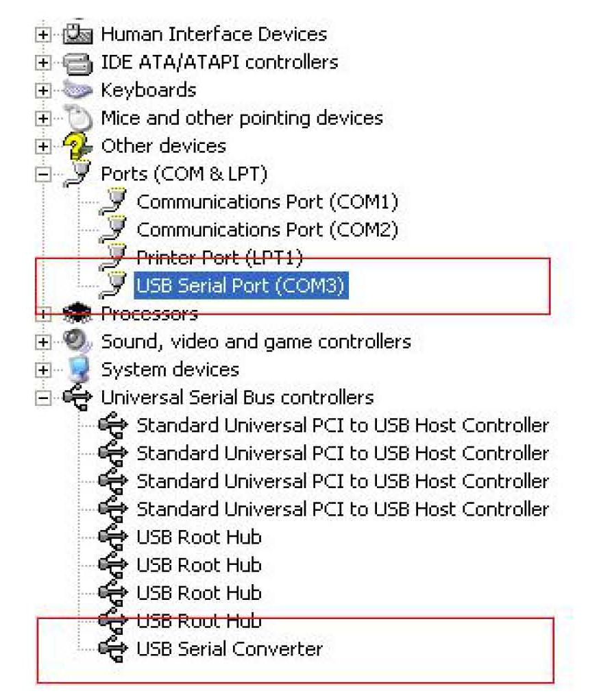The width and height of the screenshot is (599, 700).
Task: Click the mouse icon beside pointing devices
Action: 79,117
